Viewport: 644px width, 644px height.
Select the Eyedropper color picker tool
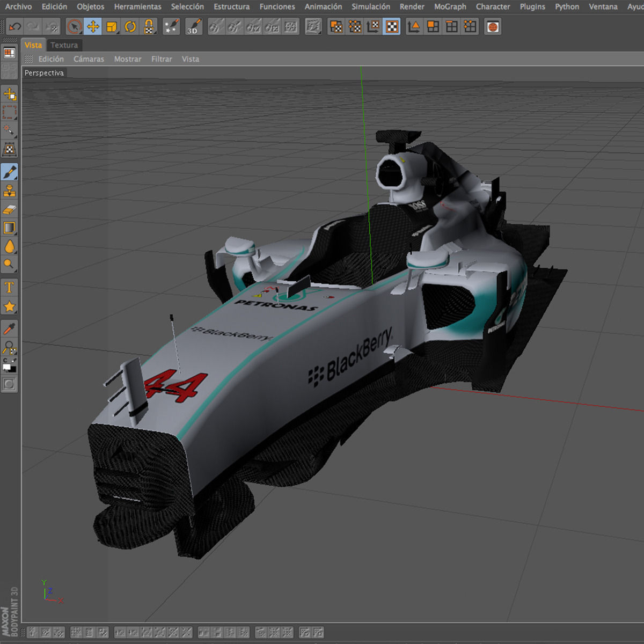pos(10,328)
